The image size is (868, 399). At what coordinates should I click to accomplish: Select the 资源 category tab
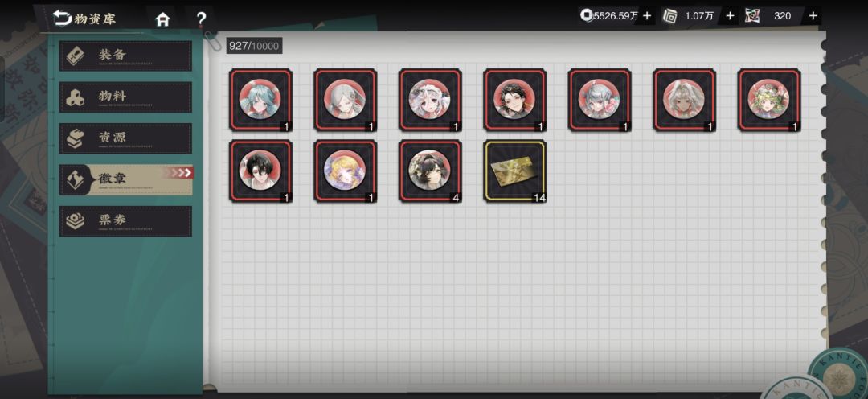(x=125, y=138)
